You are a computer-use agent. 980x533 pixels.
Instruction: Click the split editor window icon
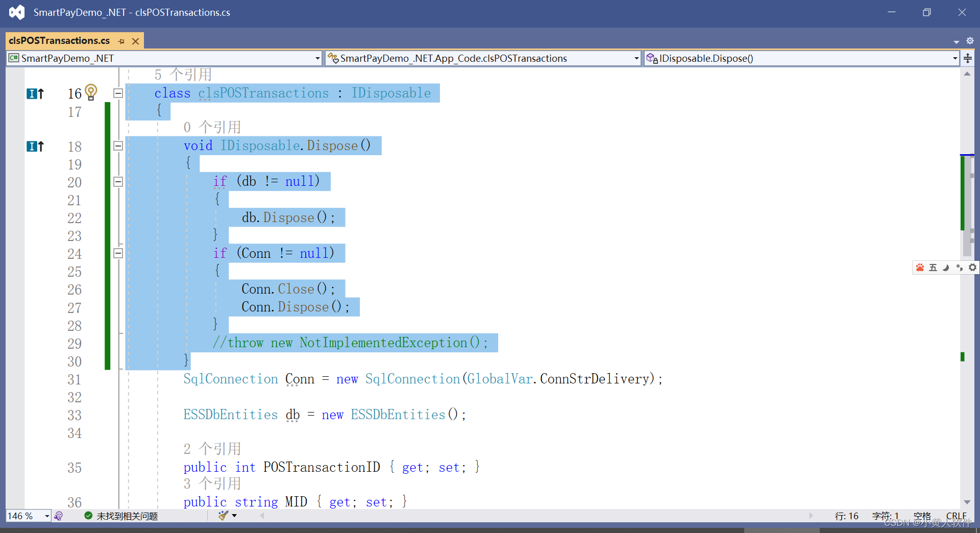pyautogui.click(x=968, y=58)
